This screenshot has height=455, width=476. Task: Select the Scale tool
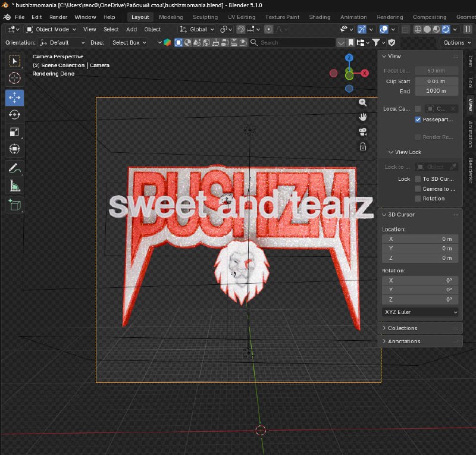pyautogui.click(x=14, y=132)
